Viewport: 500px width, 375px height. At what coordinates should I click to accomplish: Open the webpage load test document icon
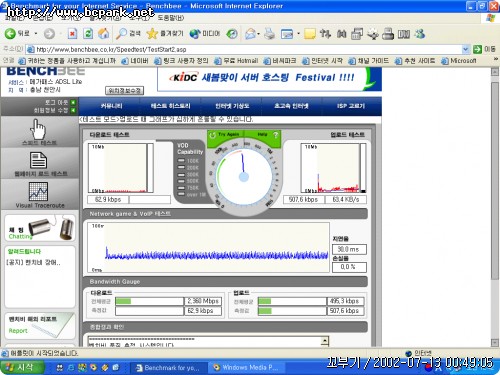[x=38, y=161]
